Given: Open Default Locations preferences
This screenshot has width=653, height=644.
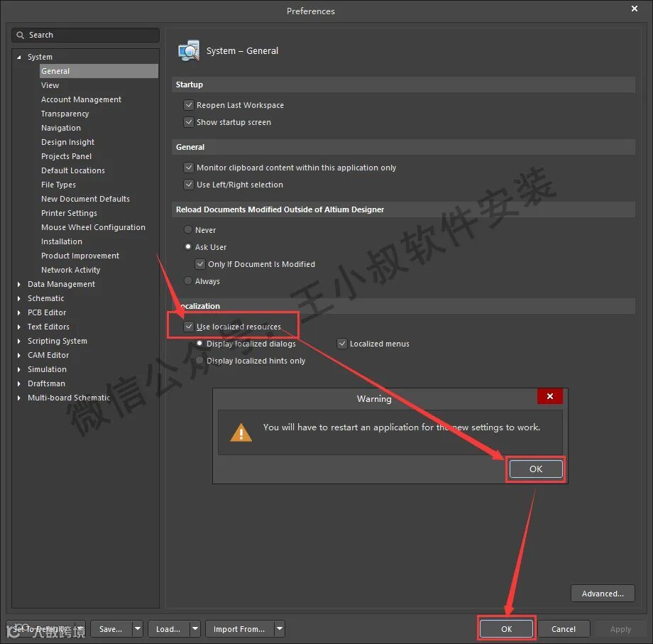Looking at the screenshot, I should pos(73,170).
